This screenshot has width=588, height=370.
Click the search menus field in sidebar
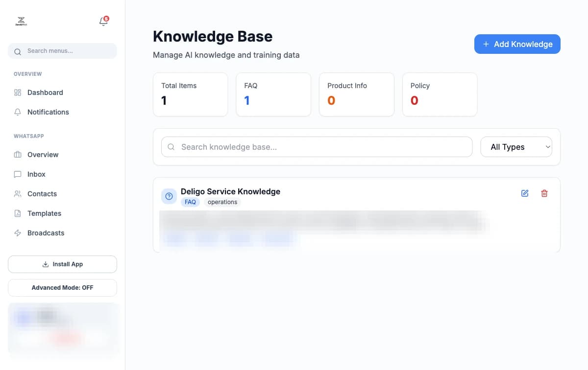pyautogui.click(x=62, y=51)
